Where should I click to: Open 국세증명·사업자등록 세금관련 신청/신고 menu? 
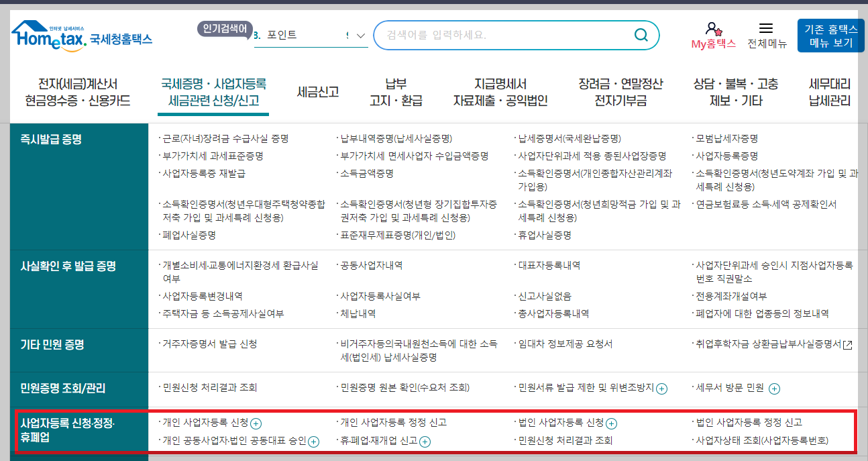(x=213, y=93)
